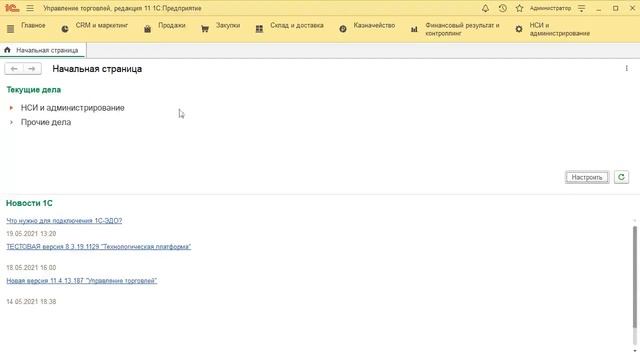Click the CRM pie chart icon
The width and height of the screenshot is (640, 360).
tap(65, 29)
